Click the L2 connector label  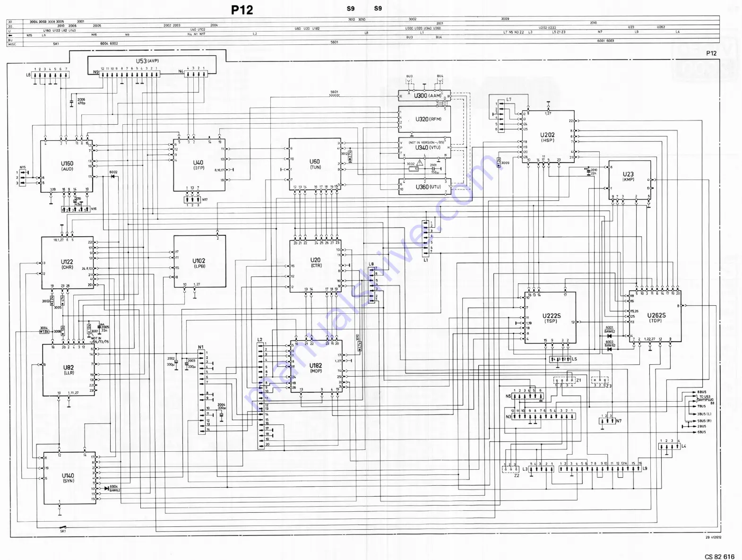[x=259, y=340]
